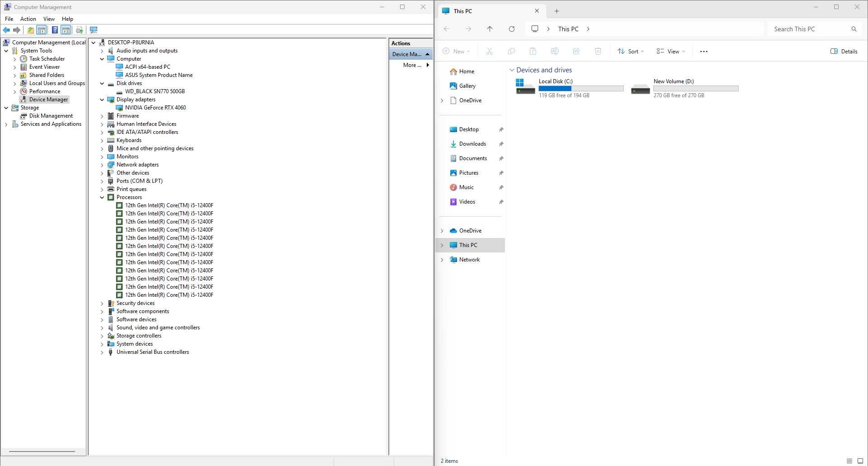Add a new File Explorer tab
868x466 pixels.
pos(557,11)
